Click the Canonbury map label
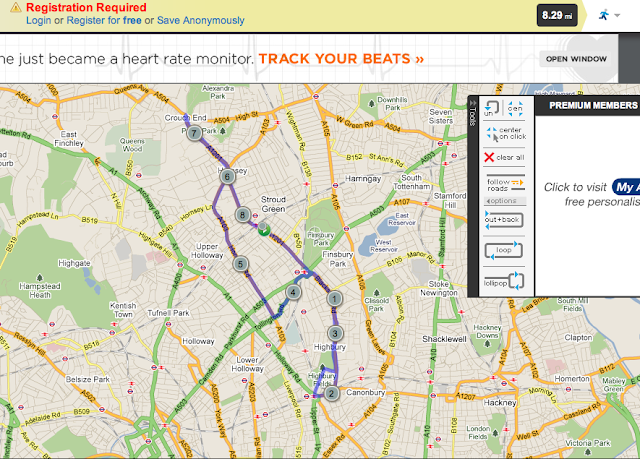 pos(365,392)
